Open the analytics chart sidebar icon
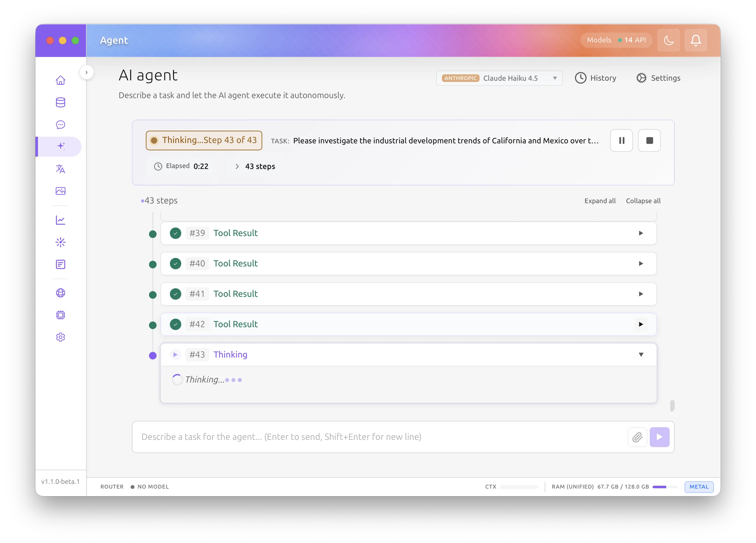The image size is (756, 543). click(60, 220)
